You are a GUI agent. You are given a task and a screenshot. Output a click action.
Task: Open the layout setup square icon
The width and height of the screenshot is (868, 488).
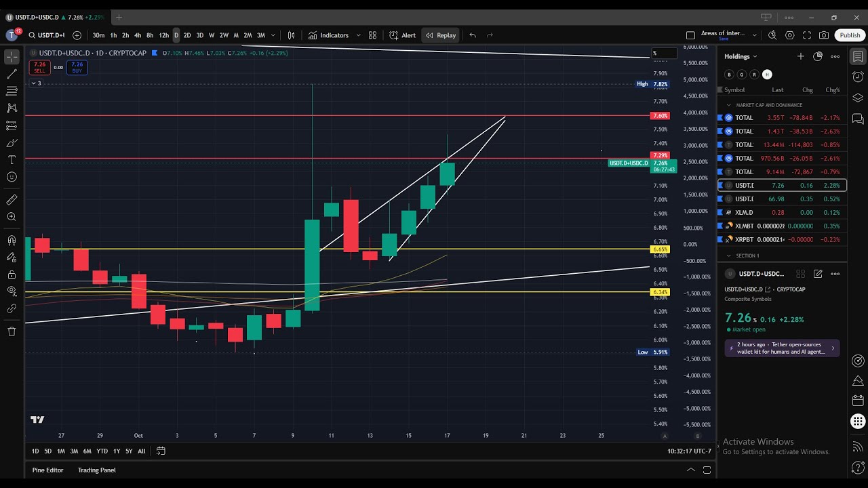[x=690, y=35]
